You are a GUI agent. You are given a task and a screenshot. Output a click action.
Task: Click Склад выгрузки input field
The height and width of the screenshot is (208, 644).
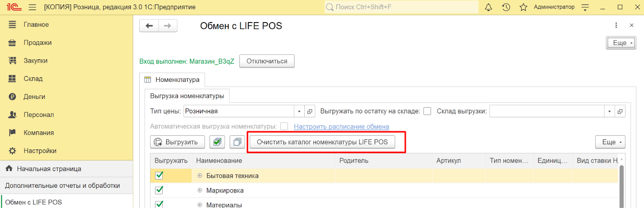(547, 111)
